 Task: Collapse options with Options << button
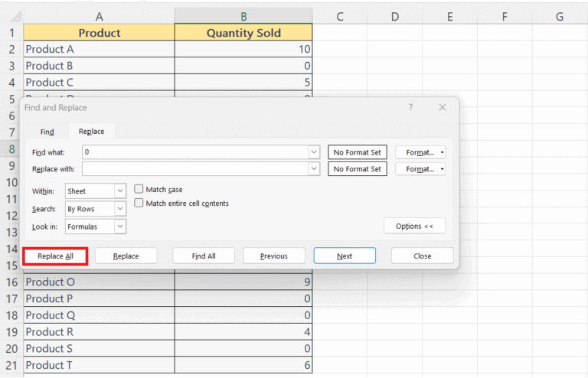point(414,226)
